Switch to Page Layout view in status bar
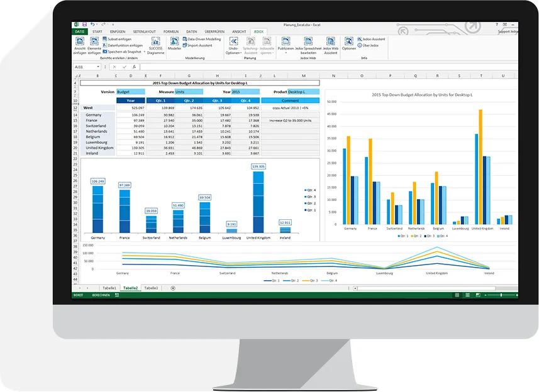Viewport: 539px width, 392px height. coord(467,295)
